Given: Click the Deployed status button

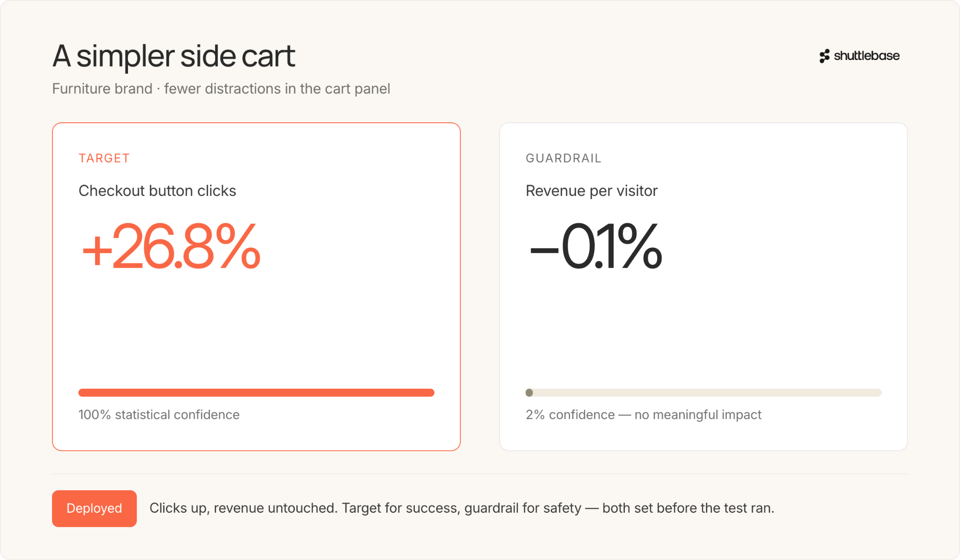Looking at the screenshot, I should pyautogui.click(x=94, y=508).
